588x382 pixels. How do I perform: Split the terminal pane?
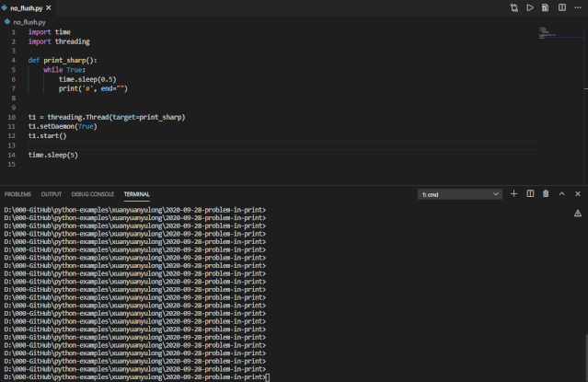530,193
